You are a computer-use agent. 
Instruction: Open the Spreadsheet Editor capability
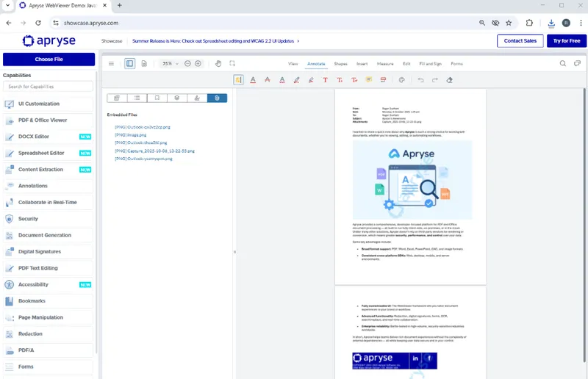49,153
